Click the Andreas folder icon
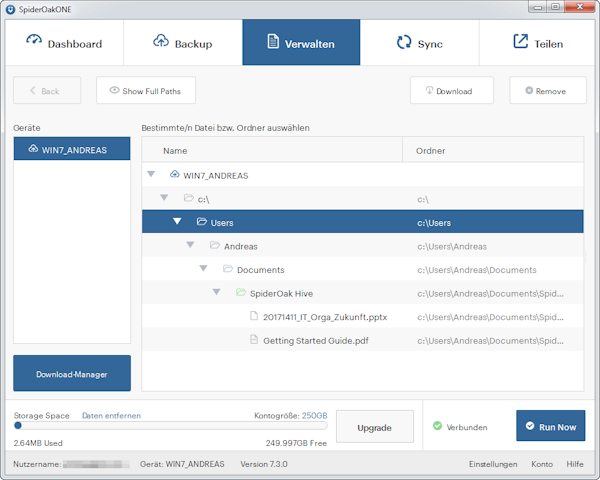Screen dimensions: 600x480 215,245
